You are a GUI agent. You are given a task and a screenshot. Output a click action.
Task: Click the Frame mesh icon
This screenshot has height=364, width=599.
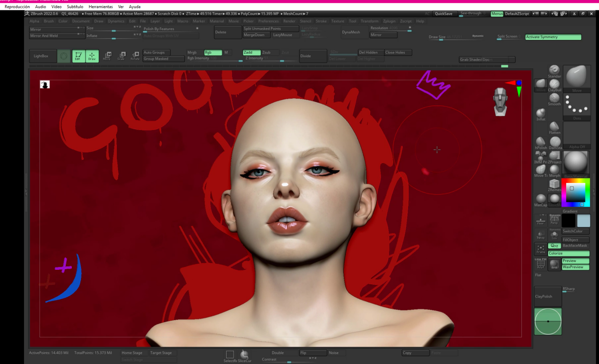coord(541,249)
